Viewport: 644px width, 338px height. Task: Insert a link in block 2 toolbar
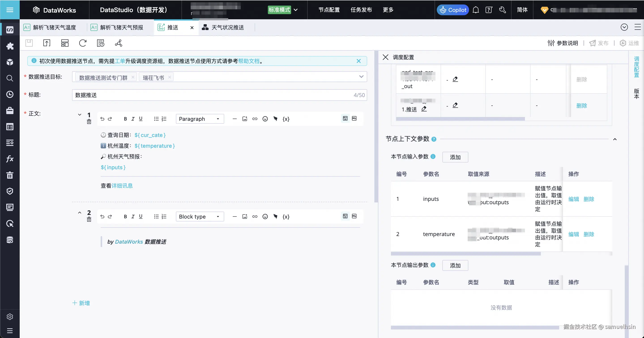pyautogui.click(x=255, y=217)
